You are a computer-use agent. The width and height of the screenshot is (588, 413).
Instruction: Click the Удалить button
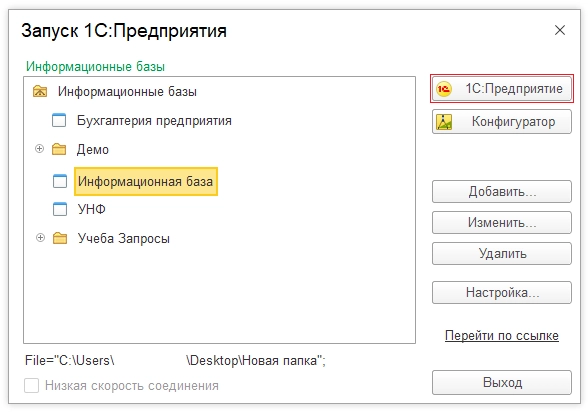[502, 254]
